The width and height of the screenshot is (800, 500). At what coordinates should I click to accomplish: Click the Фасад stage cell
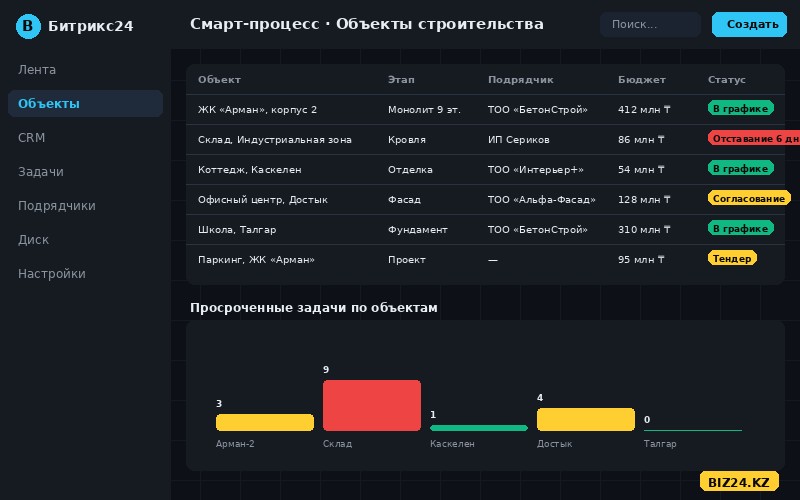point(404,200)
